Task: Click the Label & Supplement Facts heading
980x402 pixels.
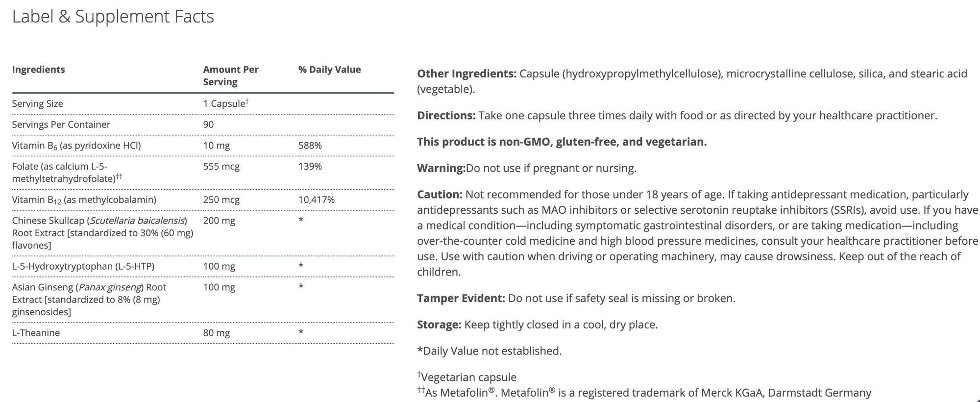Action: point(113,17)
